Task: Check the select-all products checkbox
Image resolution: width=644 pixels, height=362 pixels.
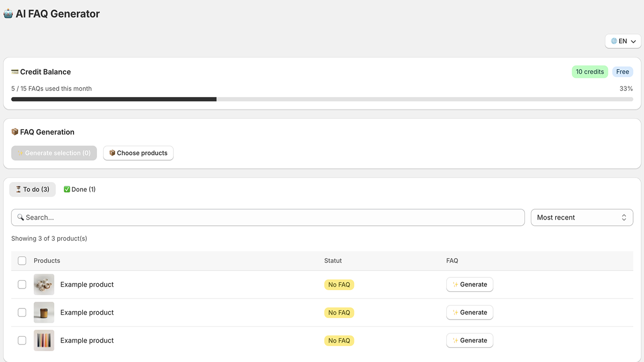Action: click(x=22, y=261)
